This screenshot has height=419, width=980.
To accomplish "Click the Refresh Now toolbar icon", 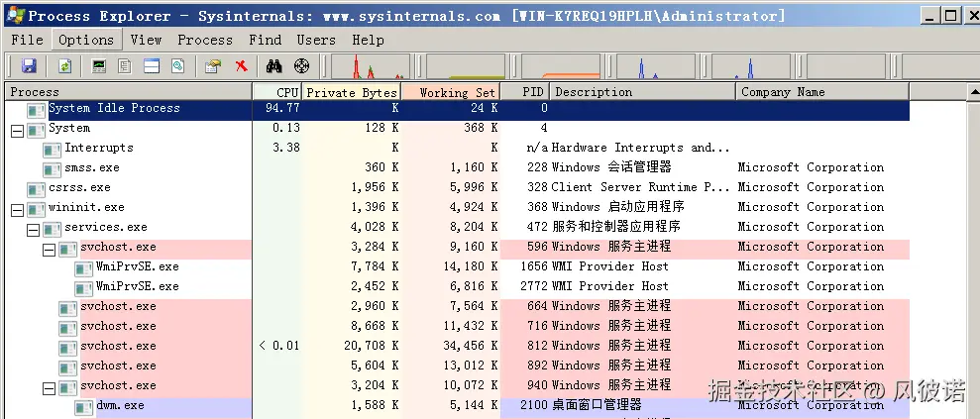I will 65,66.
